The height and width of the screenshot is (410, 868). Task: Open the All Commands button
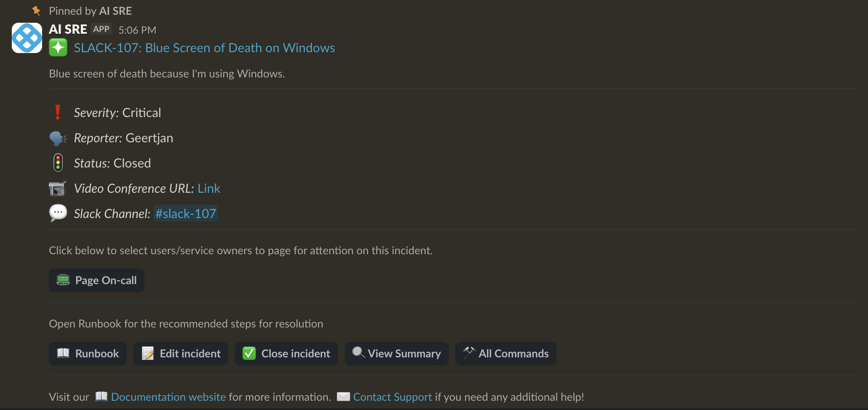point(506,354)
